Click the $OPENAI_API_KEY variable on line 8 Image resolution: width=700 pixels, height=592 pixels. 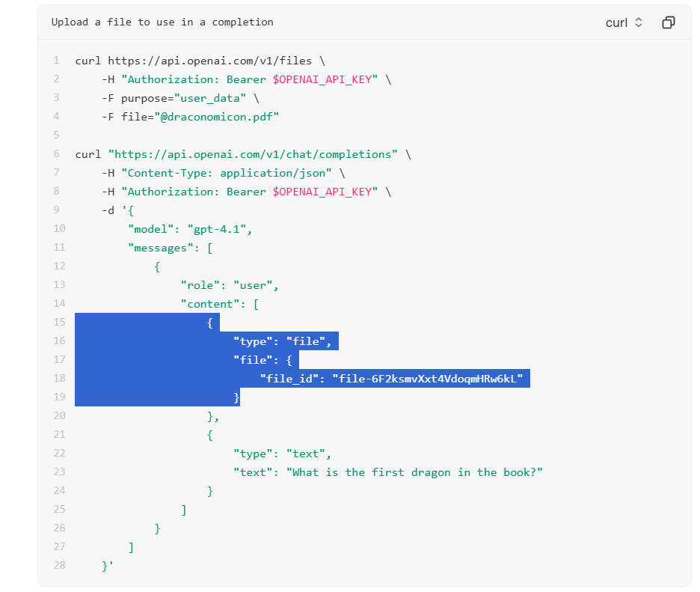point(322,192)
